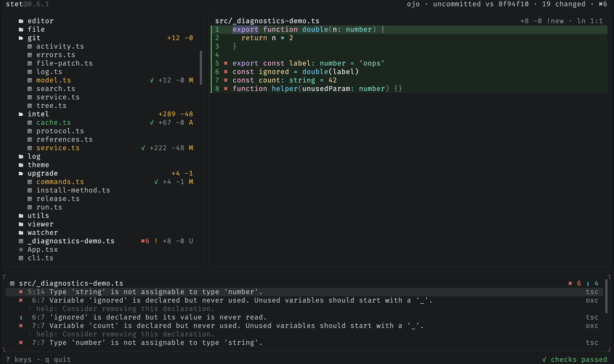This screenshot has width=614, height=364.
Task: Click the file icon in diagnostics panel header
Action: coord(12,284)
